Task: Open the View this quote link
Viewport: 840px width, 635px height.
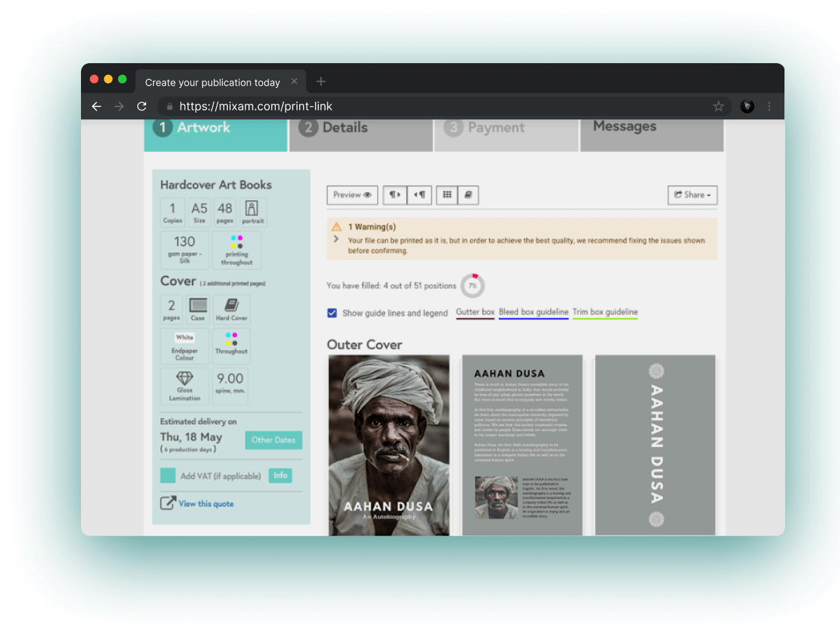Action: pos(206,504)
